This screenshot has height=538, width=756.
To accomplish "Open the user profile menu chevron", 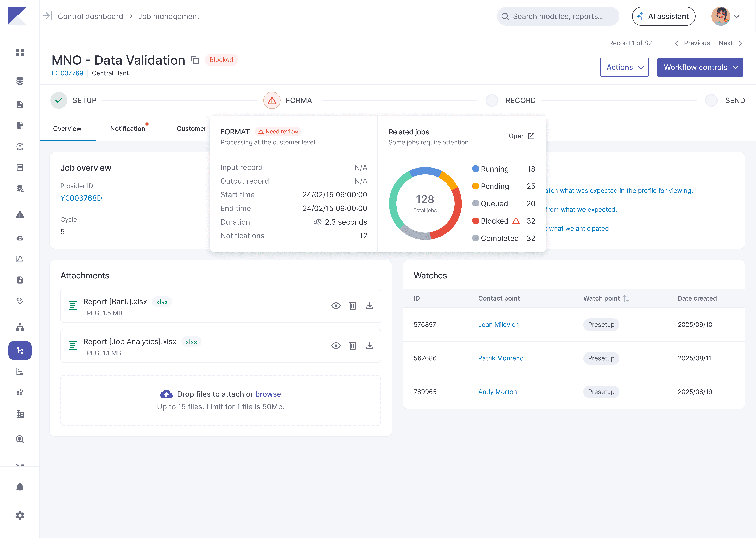I will pos(736,16).
